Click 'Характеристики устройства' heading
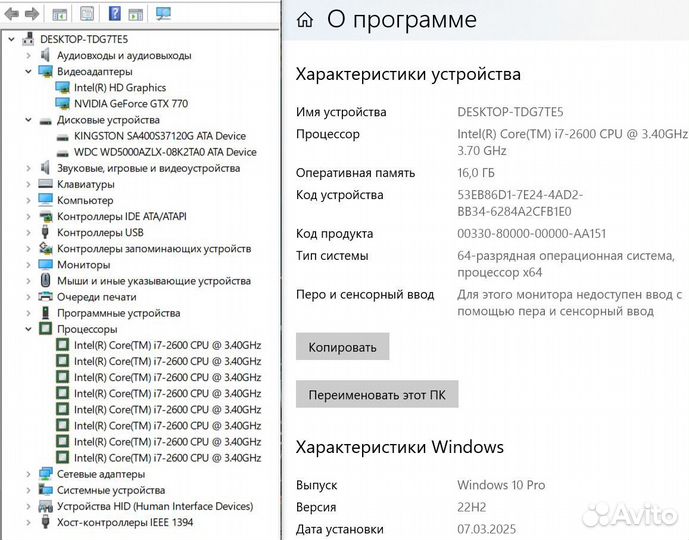689x540 pixels. pos(408,75)
